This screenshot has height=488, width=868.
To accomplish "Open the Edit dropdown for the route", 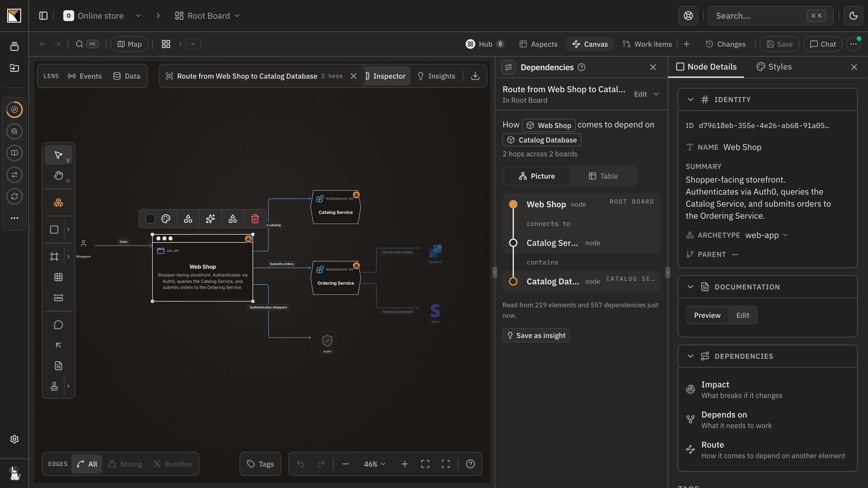I will pos(646,94).
